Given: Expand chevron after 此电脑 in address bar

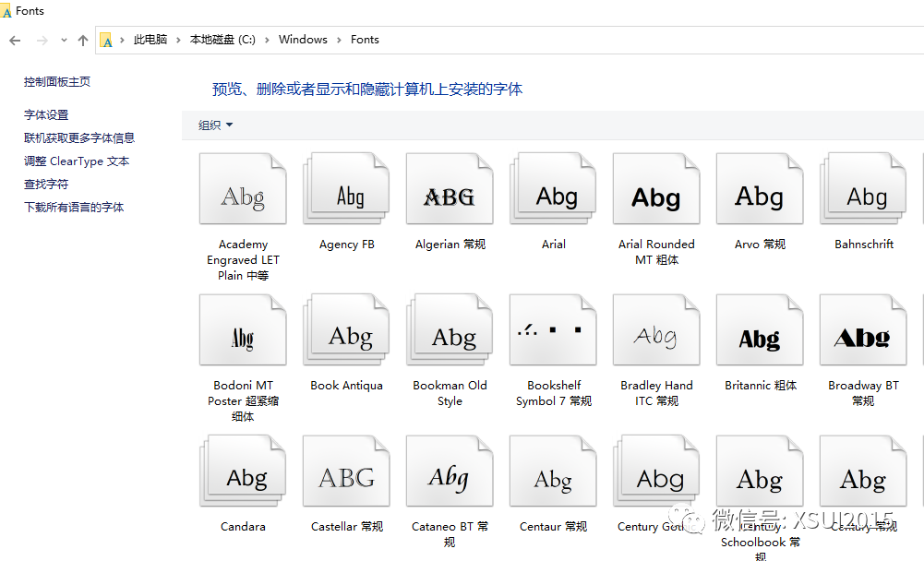Looking at the screenshot, I should point(178,40).
